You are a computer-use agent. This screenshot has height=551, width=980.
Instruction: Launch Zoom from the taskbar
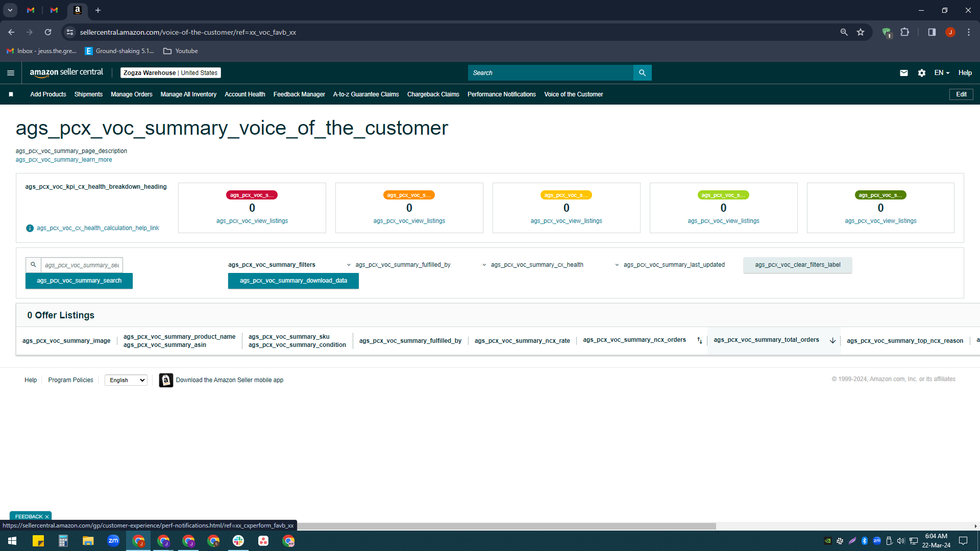coord(113,541)
